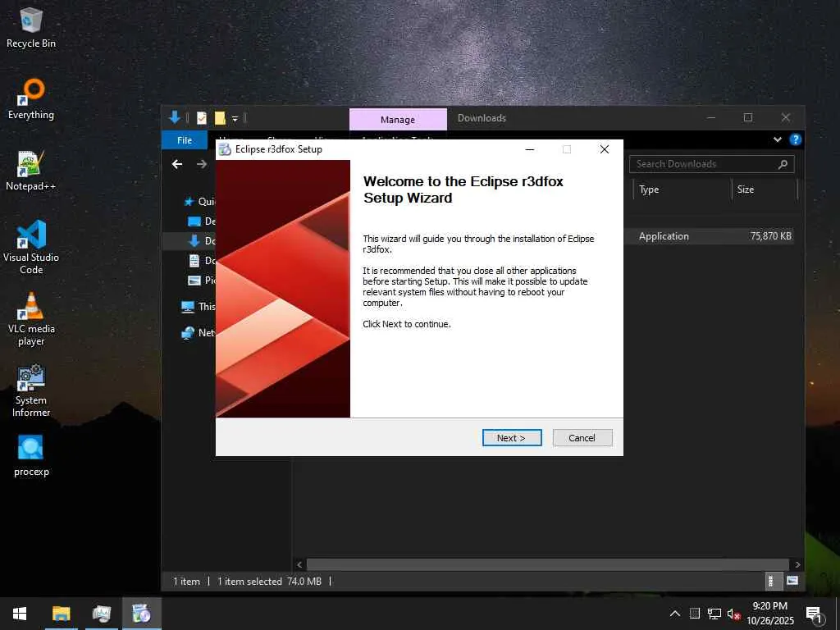Select the procexp desktop icon
Viewport: 840px width, 630px height.
pyautogui.click(x=31, y=456)
